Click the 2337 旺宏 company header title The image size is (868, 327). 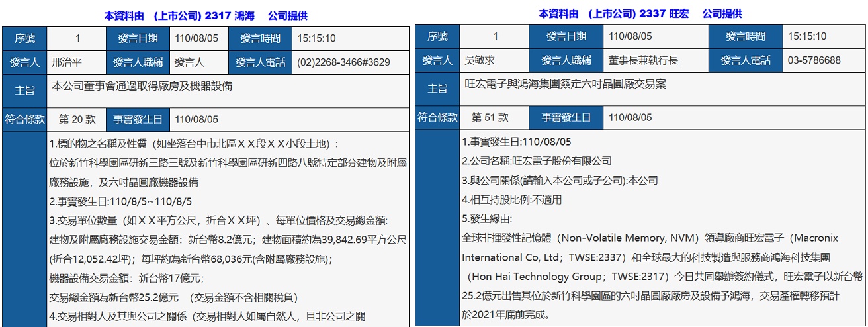tap(640, 13)
